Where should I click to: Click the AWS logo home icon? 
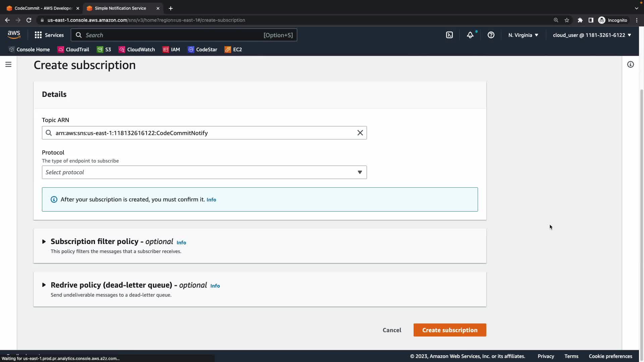[x=14, y=35]
